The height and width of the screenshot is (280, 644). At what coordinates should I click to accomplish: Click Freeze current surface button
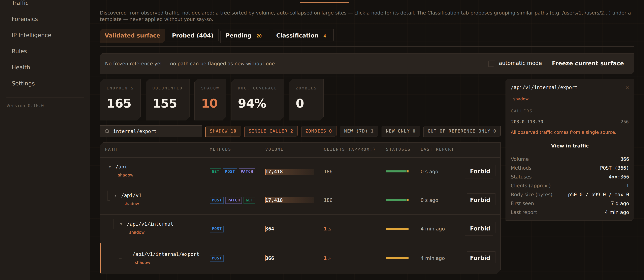(587, 63)
